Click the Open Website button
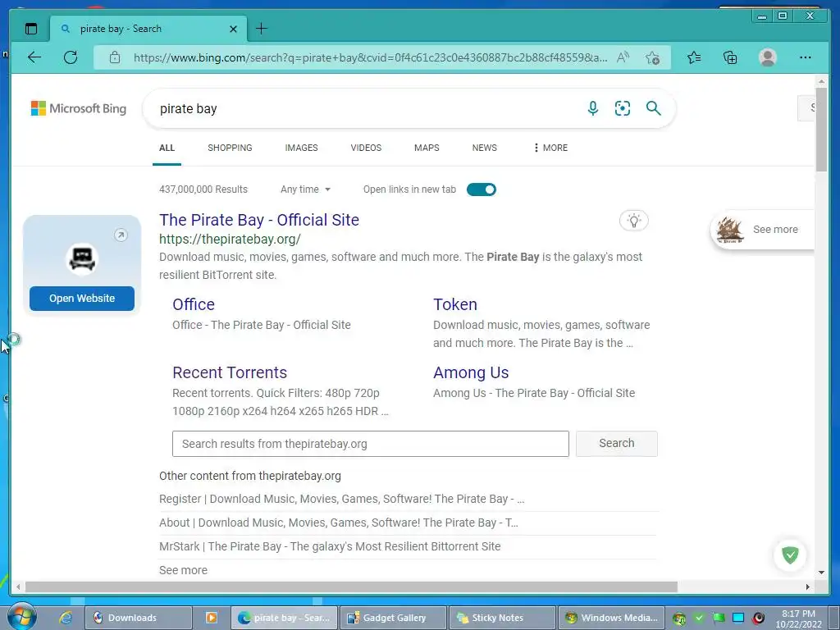840x630 pixels. pyautogui.click(x=82, y=299)
